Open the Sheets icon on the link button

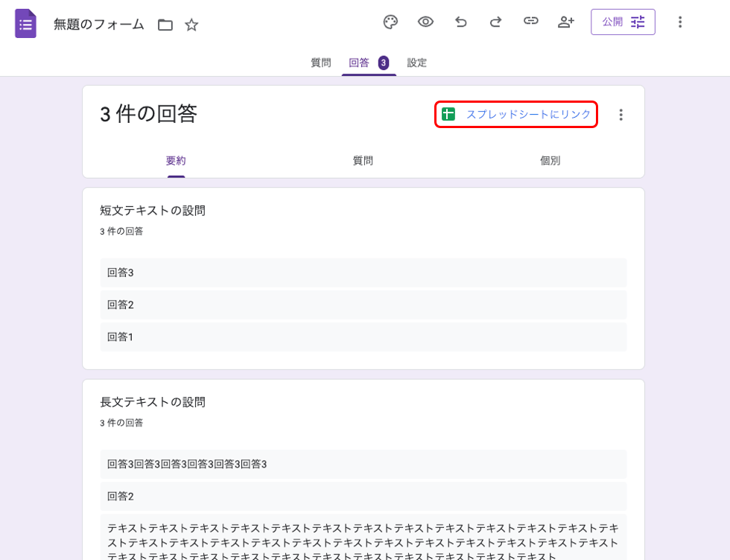[x=448, y=114]
